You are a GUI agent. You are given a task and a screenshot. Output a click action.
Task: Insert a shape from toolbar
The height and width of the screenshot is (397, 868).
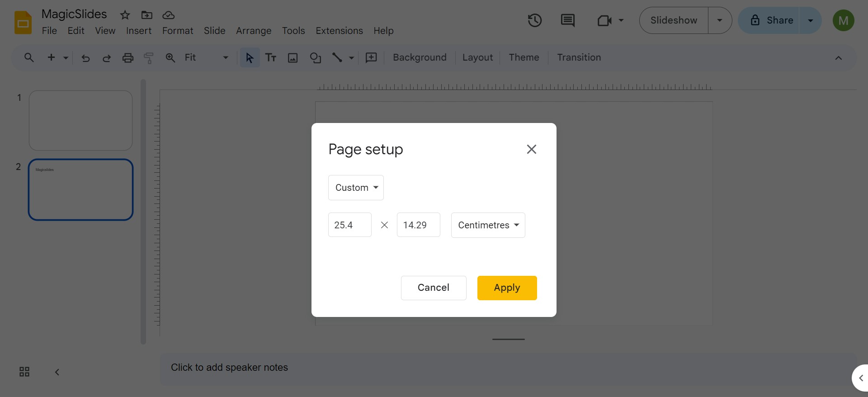[315, 58]
